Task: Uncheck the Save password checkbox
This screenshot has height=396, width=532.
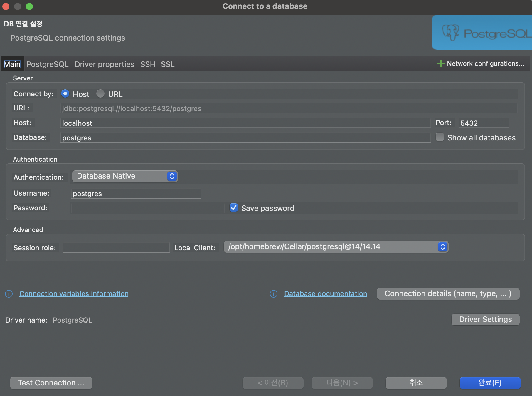Action: pos(234,208)
